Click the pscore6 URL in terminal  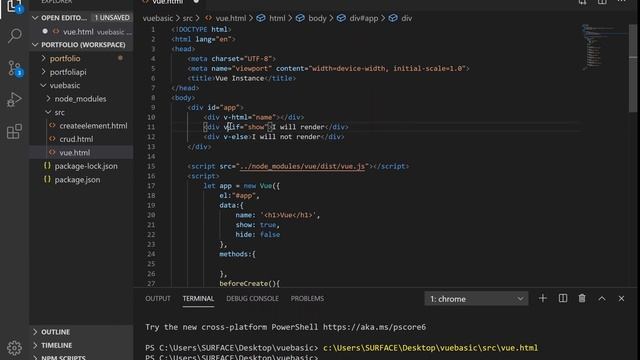click(x=374, y=327)
